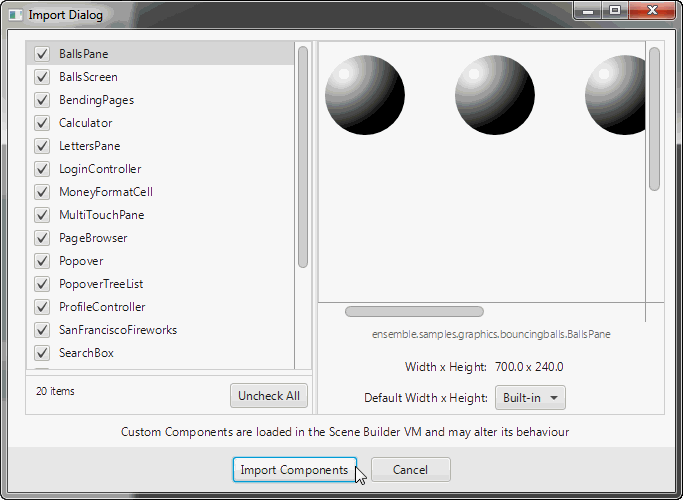Toggle the MultiTouchPane checkbox
683x500 pixels.
42,215
